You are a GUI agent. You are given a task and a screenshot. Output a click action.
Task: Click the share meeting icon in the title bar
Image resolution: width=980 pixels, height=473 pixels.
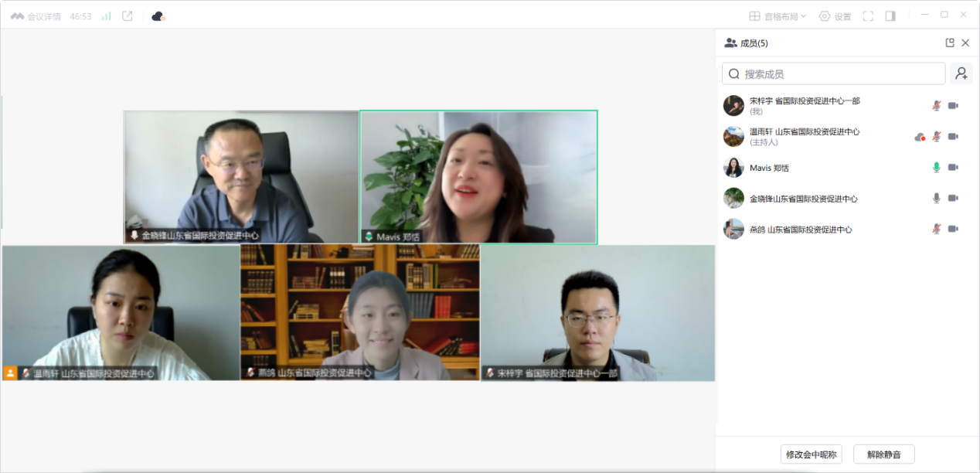click(128, 16)
